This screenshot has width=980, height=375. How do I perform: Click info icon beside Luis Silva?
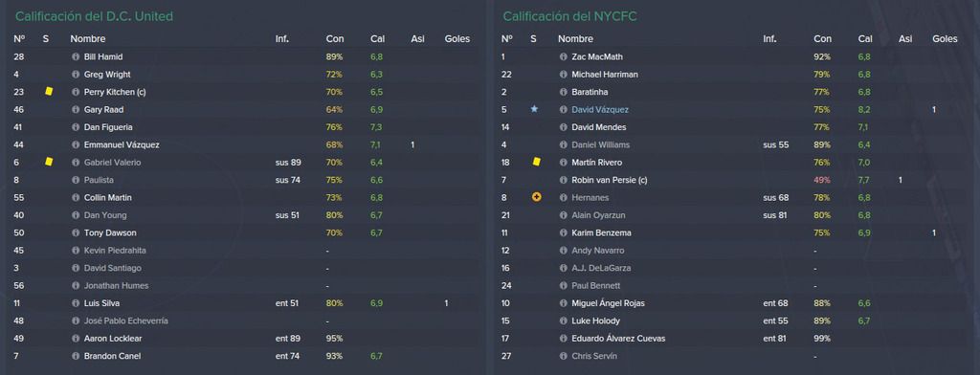[76, 303]
